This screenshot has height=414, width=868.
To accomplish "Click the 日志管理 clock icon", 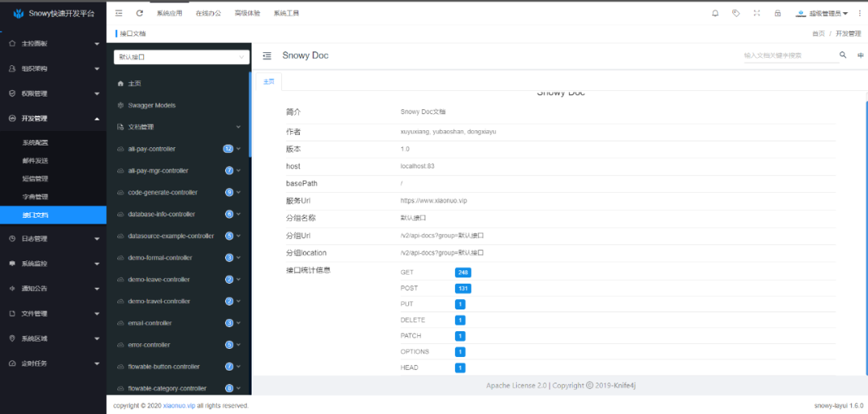I will (12, 239).
